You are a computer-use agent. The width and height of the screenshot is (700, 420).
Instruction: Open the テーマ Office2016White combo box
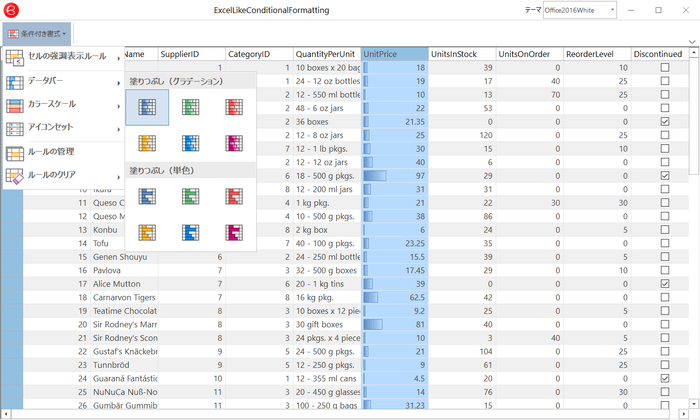coord(579,10)
